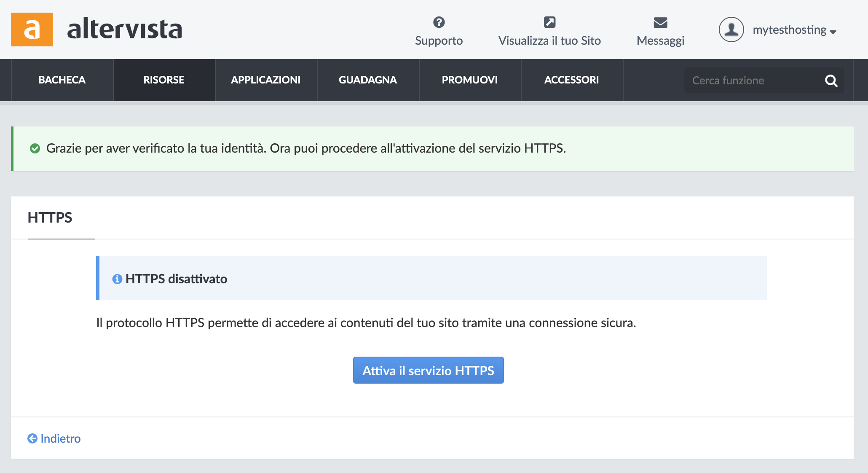868x473 pixels.
Task: Open Supporto via the question mark icon
Action: (439, 22)
